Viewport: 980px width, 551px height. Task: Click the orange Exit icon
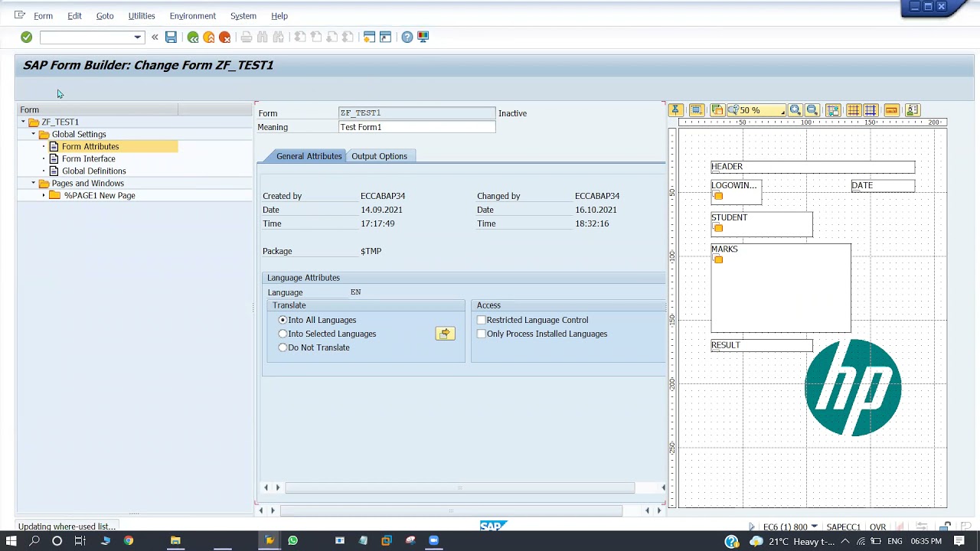tap(209, 37)
